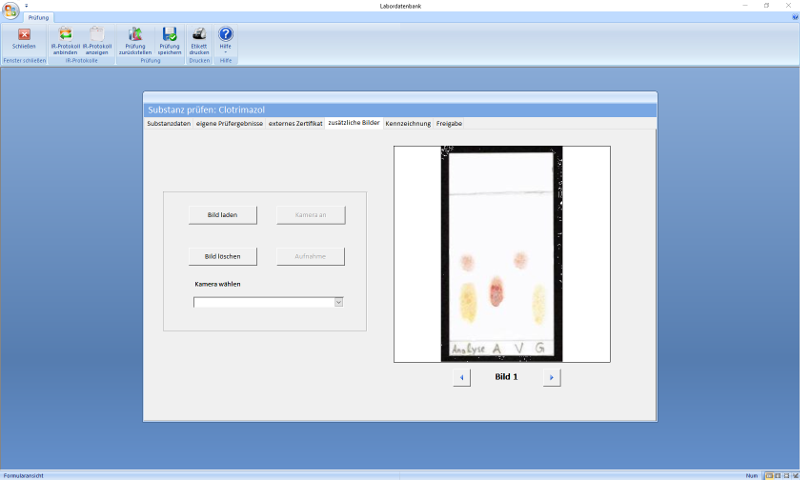Print a label with Etikett drucken

199,39
